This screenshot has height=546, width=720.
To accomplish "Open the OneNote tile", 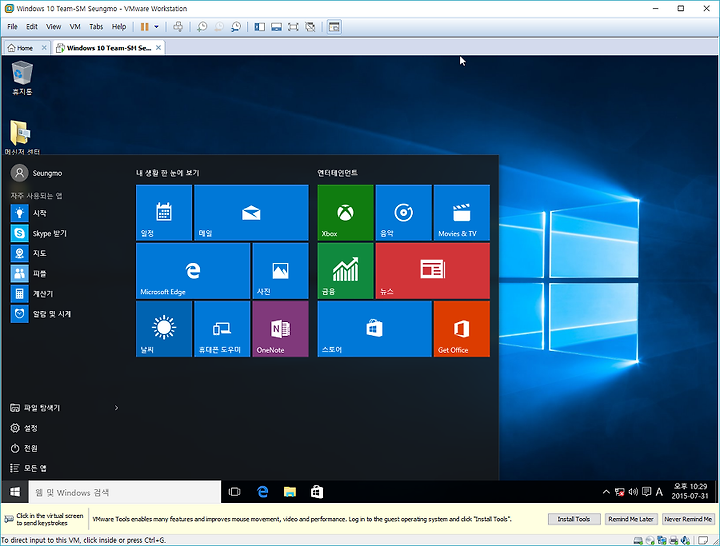I will click(x=280, y=329).
